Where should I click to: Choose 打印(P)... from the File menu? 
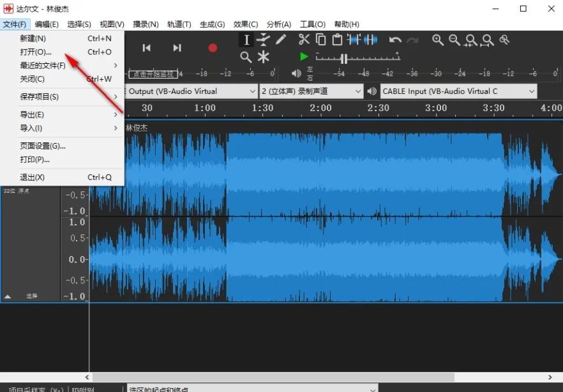click(63, 160)
